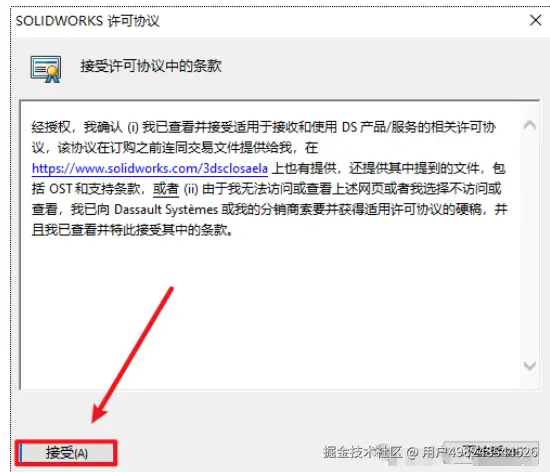Image resolution: width=550 pixels, height=472 pixels.
Task: Click the scrollbar track between the arrows
Action: pos(530,245)
